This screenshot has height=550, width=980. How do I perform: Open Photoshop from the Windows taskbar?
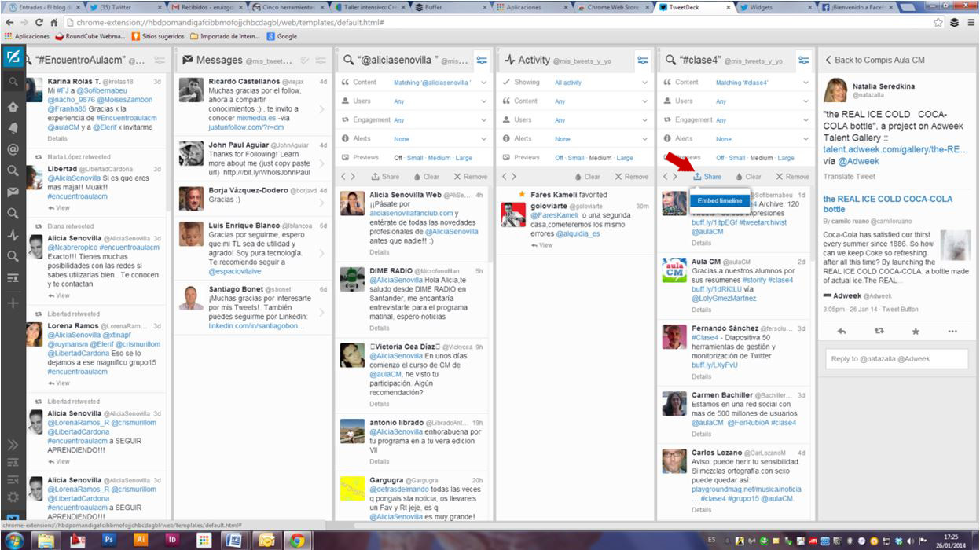[109, 540]
